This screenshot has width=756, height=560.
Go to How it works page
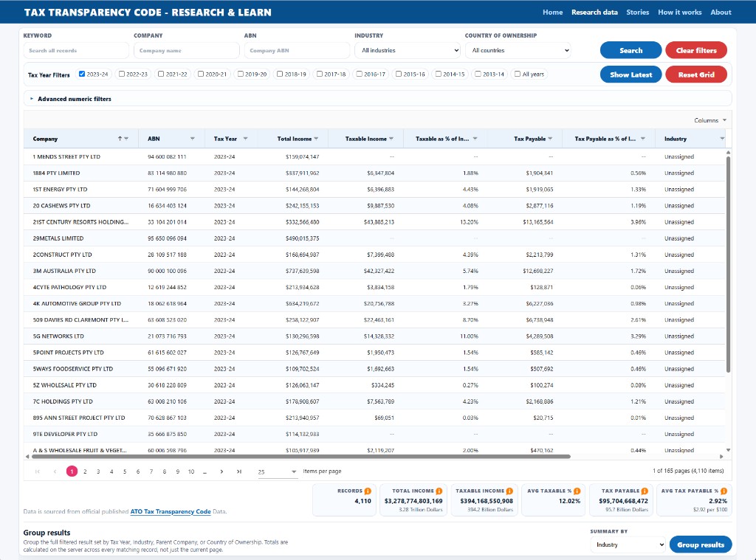679,12
